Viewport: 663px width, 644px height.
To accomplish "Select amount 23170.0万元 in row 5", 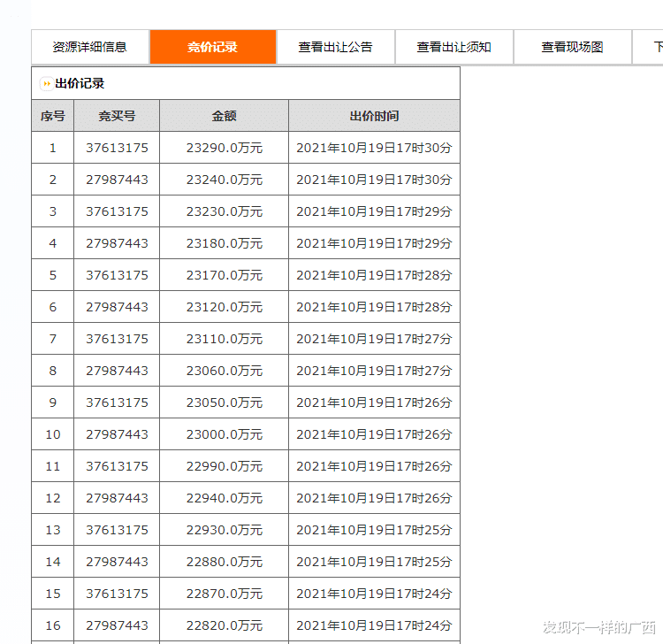I will coord(225,275).
